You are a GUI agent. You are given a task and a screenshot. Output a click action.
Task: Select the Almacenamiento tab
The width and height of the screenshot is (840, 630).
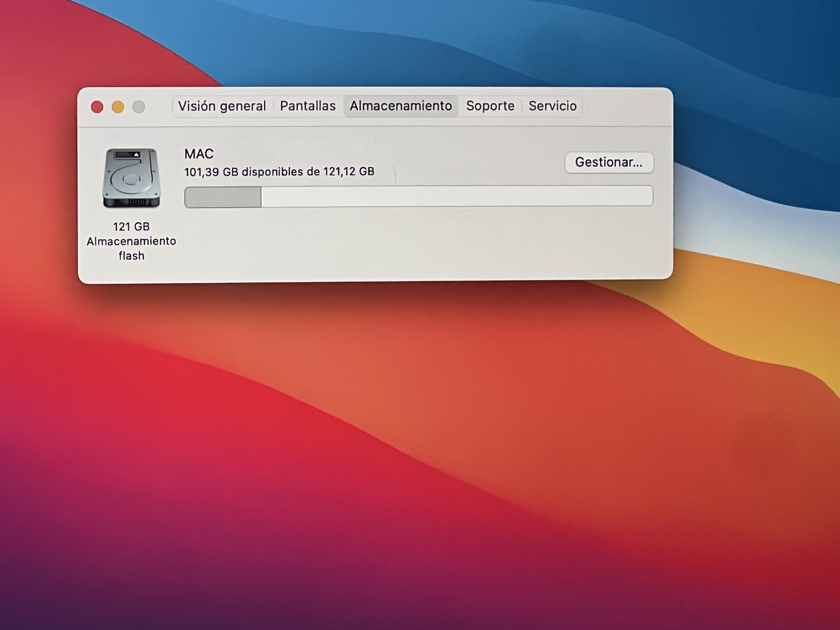click(x=401, y=106)
